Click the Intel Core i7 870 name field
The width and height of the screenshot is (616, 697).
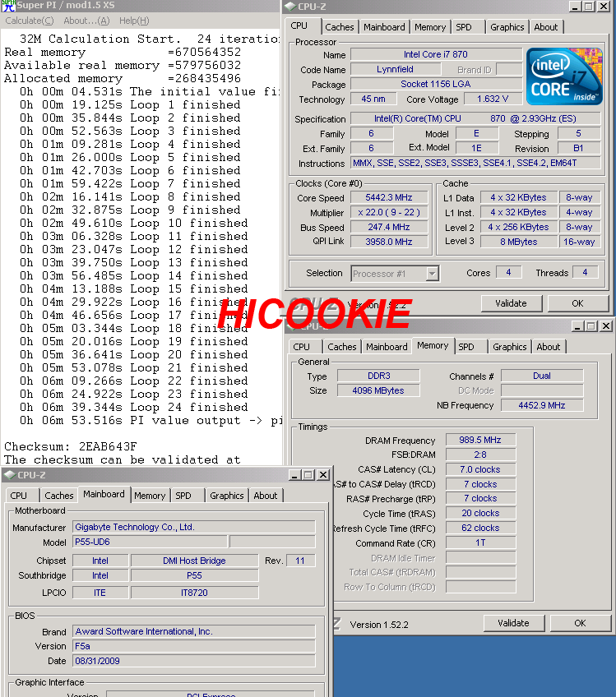click(x=436, y=55)
